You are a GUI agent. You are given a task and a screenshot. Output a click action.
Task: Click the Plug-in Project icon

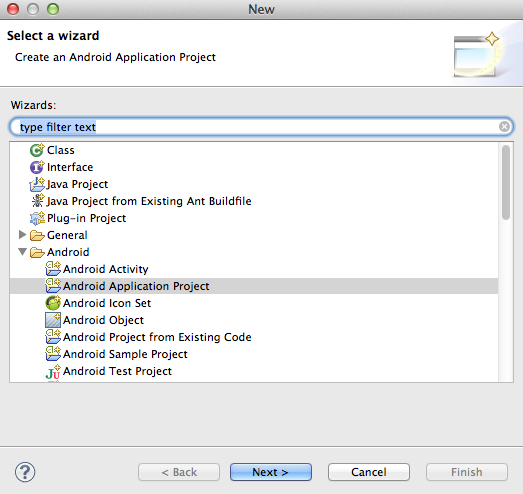coord(37,218)
